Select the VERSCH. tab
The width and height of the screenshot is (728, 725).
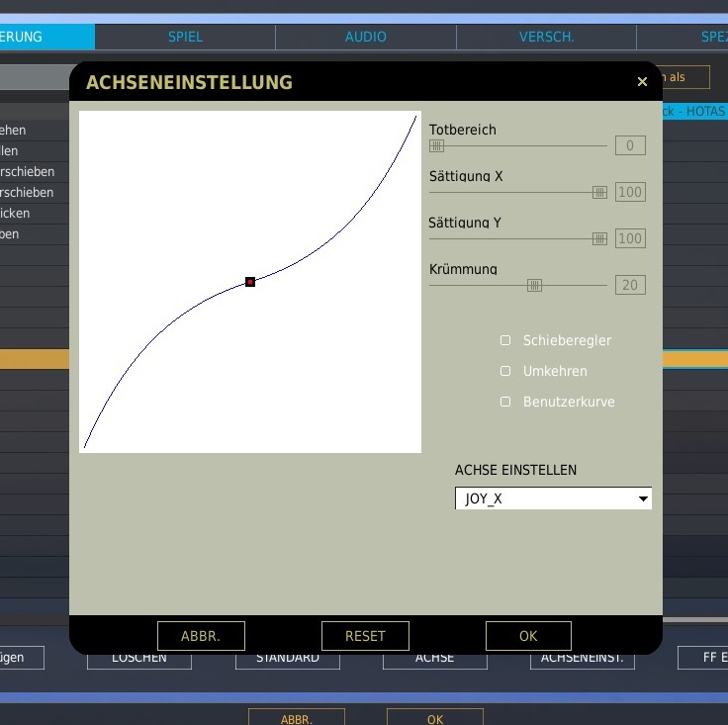(x=546, y=37)
